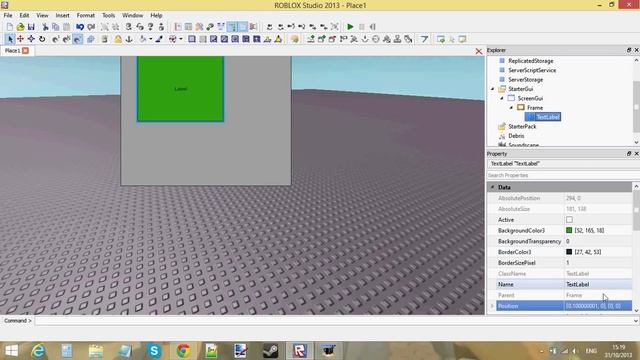Image resolution: width=640 pixels, height=360 pixels.
Task: Open the Edit menu
Action: 24,15
